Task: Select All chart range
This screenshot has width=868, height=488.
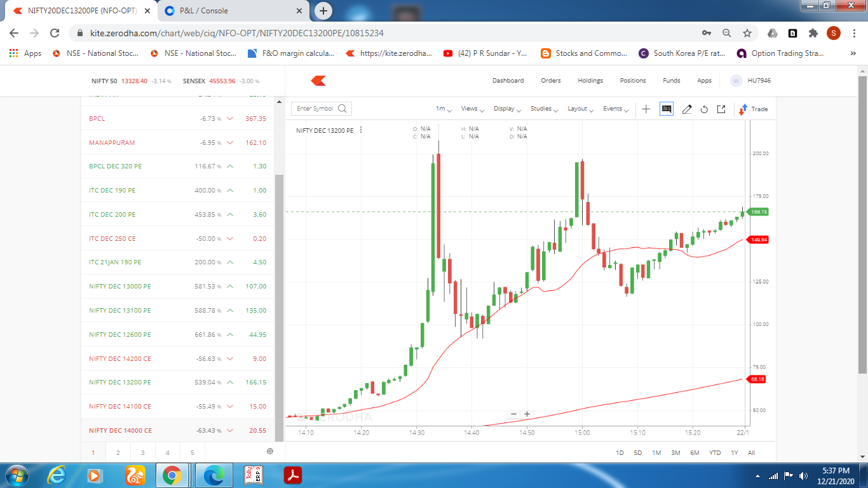Action: point(751,453)
